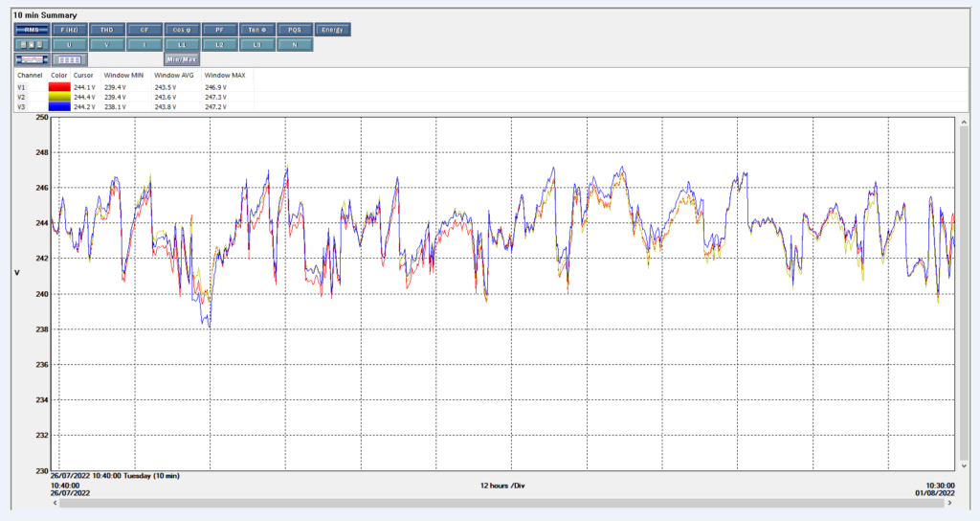Toggle the V voltage channel button
Screen dimensions: 980x521
point(106,45)
